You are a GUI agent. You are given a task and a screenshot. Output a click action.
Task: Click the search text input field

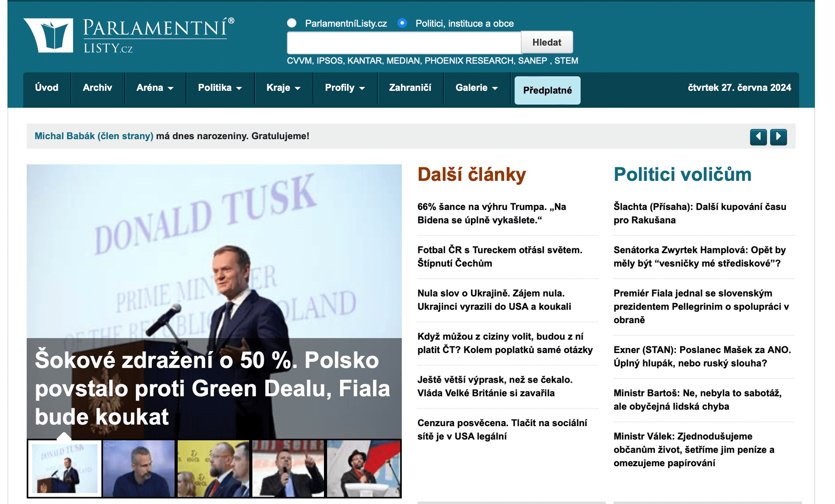point(404,43)
